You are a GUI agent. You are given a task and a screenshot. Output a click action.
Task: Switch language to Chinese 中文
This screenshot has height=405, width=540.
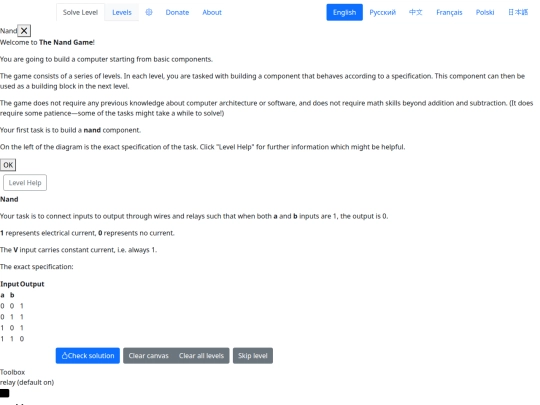(x=415, y=12)
